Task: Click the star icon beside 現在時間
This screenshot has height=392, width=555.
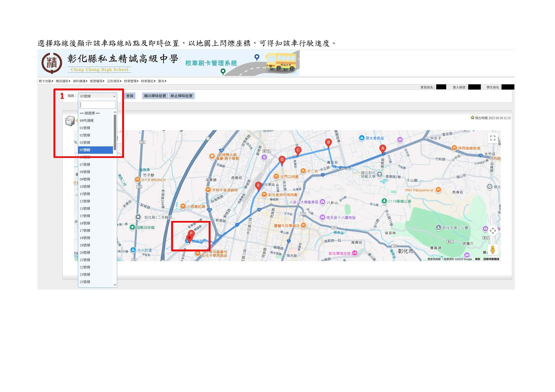Action: coord(472,118)
